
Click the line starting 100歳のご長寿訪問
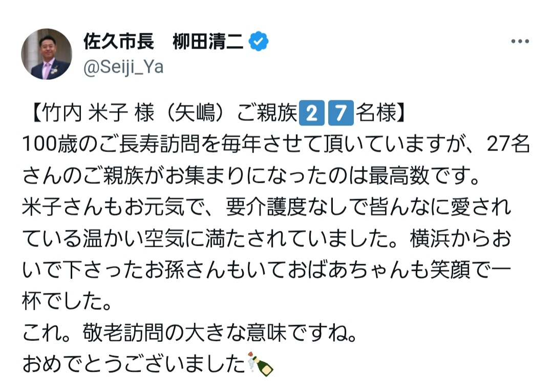click(x=256, y=145)
